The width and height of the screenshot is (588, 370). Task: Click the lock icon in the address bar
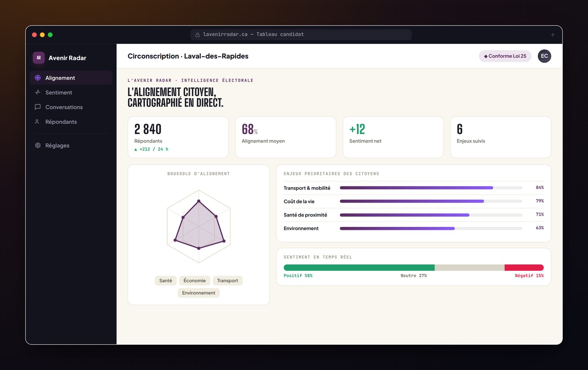pyautogui.click(x=197, y=35)
